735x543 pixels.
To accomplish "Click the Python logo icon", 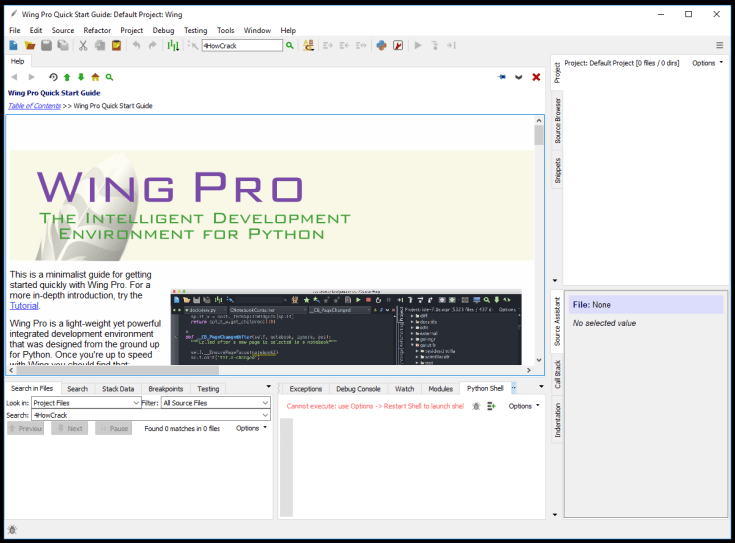I will [x=382, y=45].
